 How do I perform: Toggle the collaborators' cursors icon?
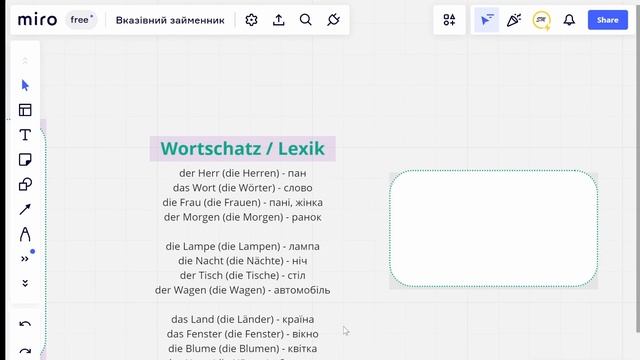coord(487,20)
